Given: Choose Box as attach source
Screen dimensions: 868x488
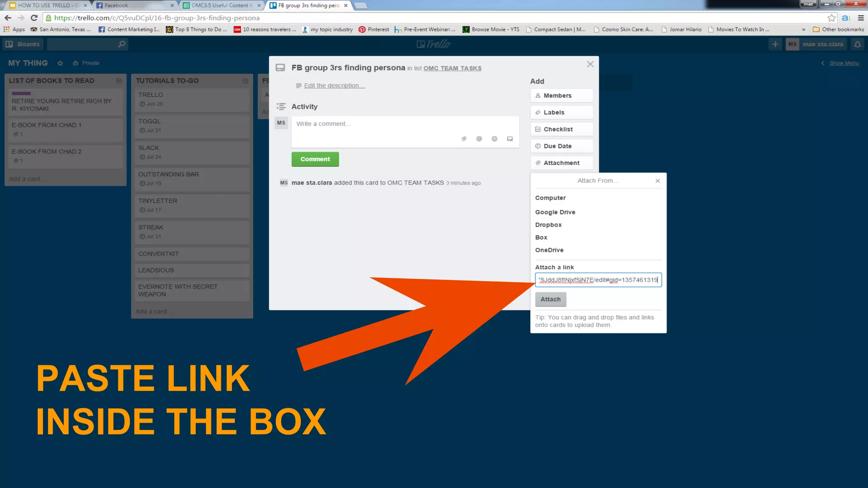Looking at the screenshot, I should pyautogui.click(x=541, y=238).
